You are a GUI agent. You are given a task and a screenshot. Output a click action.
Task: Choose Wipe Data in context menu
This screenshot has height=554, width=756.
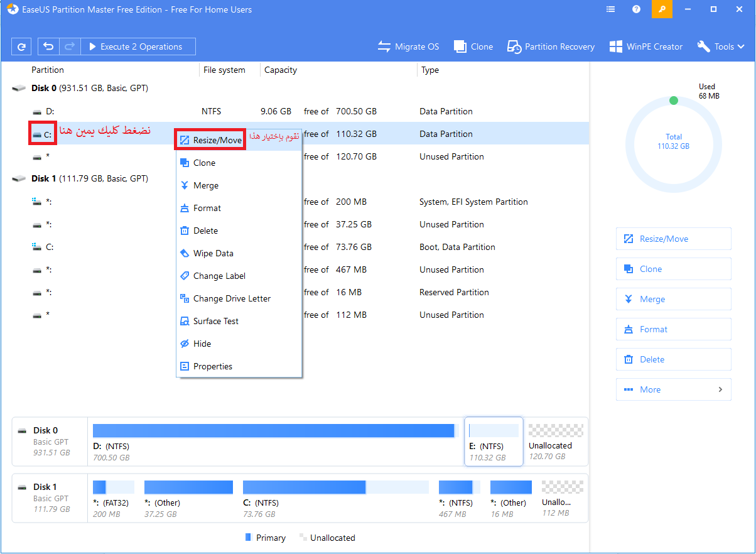[239, 253]
